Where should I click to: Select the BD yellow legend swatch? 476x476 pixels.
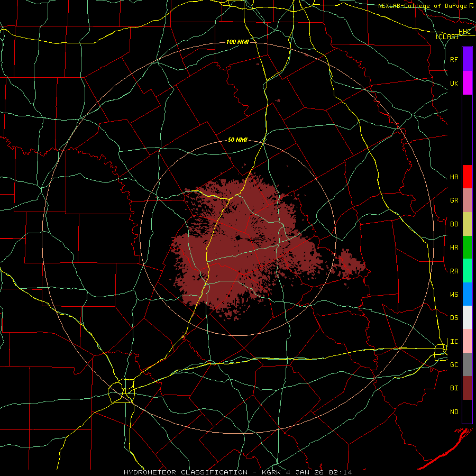point(467,224)
